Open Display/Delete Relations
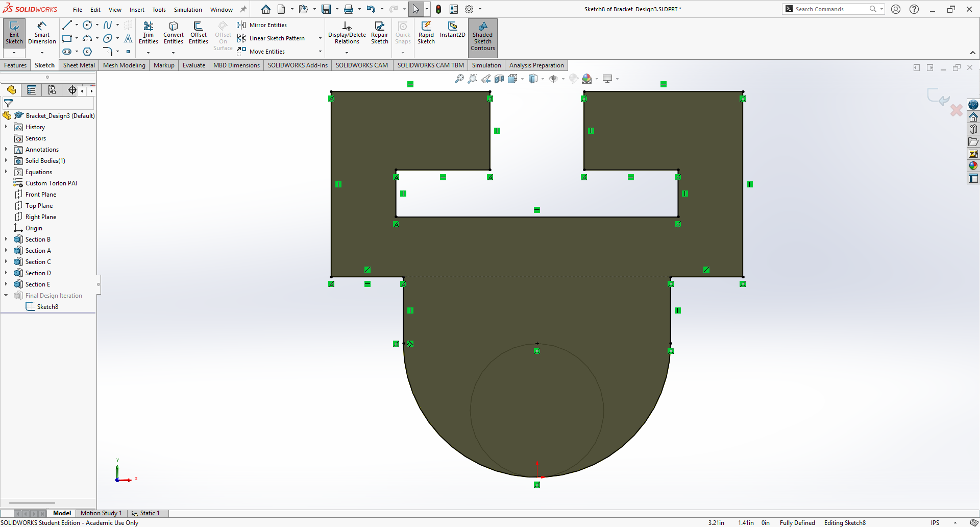Screen dimensions: 980x527 (347, 34)
